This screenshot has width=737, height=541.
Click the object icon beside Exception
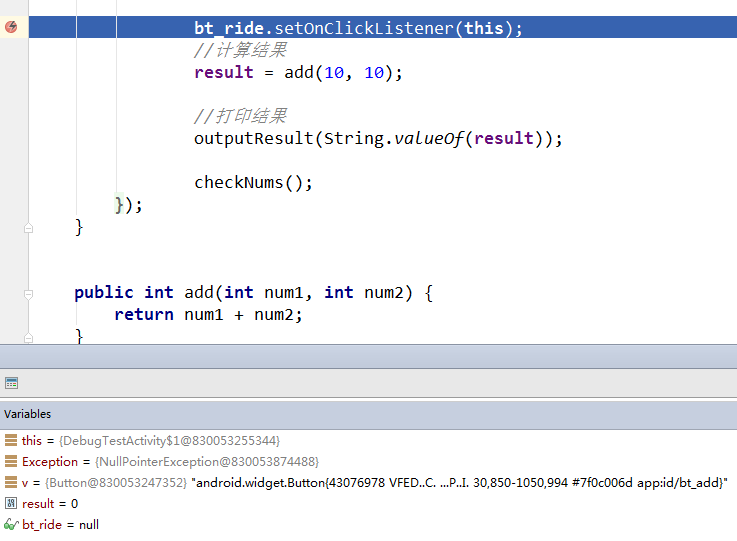point(11,461)
